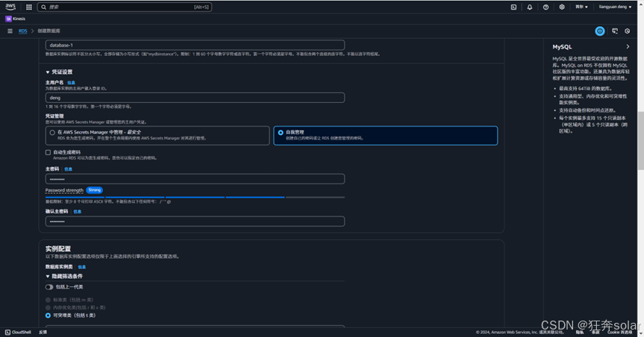Open info link next to confirm master password

[x=77, y=212]
